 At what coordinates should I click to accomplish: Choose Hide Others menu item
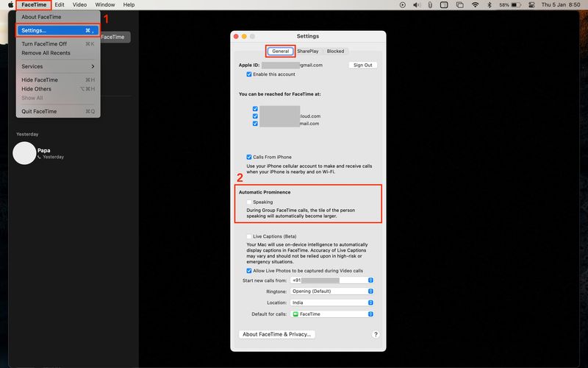58,89
